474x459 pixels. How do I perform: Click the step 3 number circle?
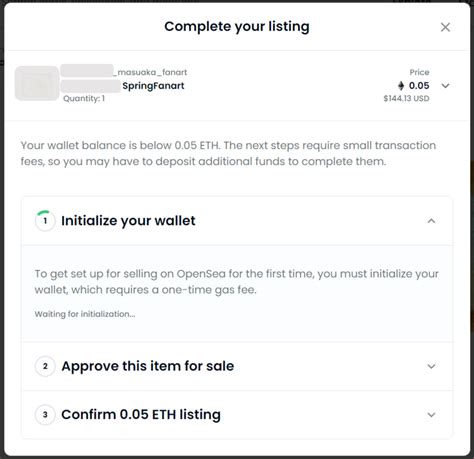coord(45,415)
